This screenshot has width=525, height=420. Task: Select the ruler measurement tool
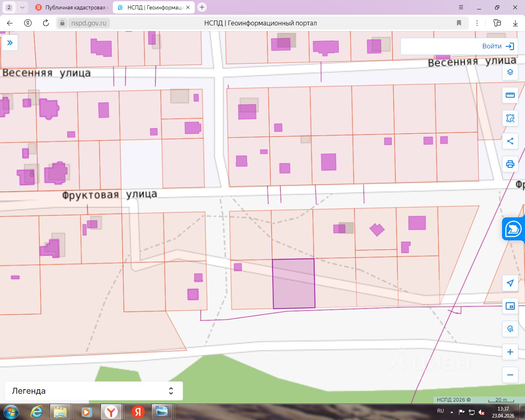(510, 95)
